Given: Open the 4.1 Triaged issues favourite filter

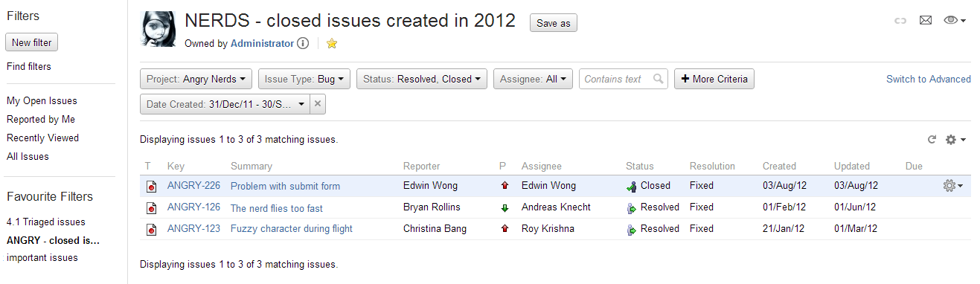Looking at the screenshot, I should [x=46, y=222].
